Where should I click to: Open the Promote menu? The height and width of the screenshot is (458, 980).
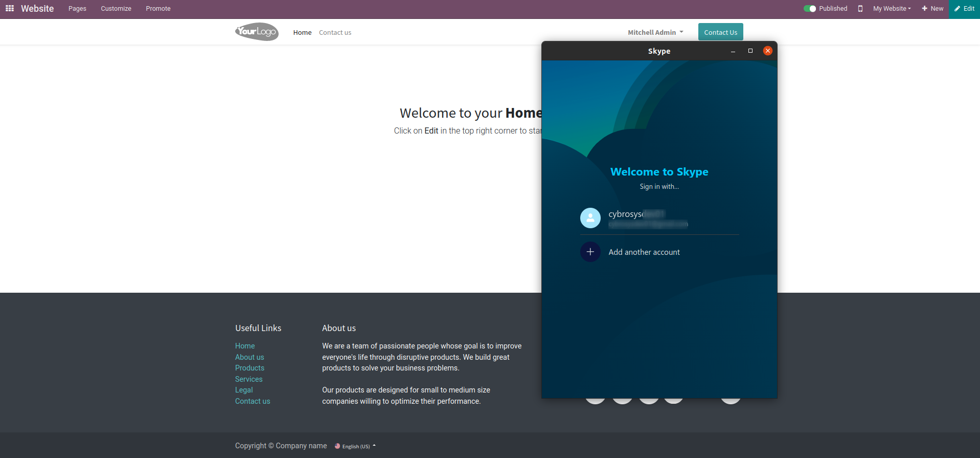(158, 9)
